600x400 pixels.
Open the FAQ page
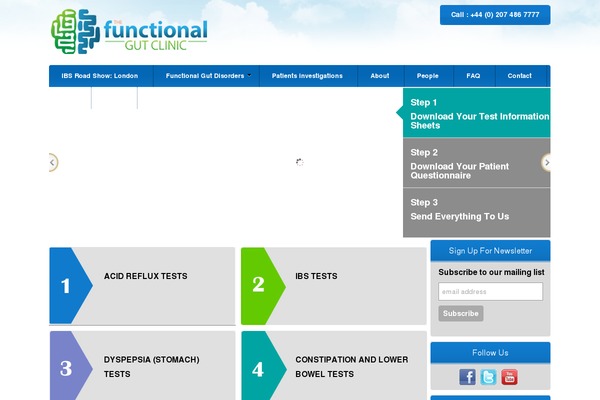[473, 76]
